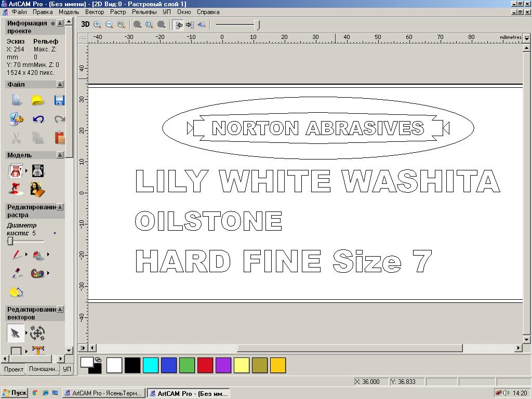The height and width of the screenshot is (399, 532).
Task: Switch to the УП tab
Action: [66, 369]
